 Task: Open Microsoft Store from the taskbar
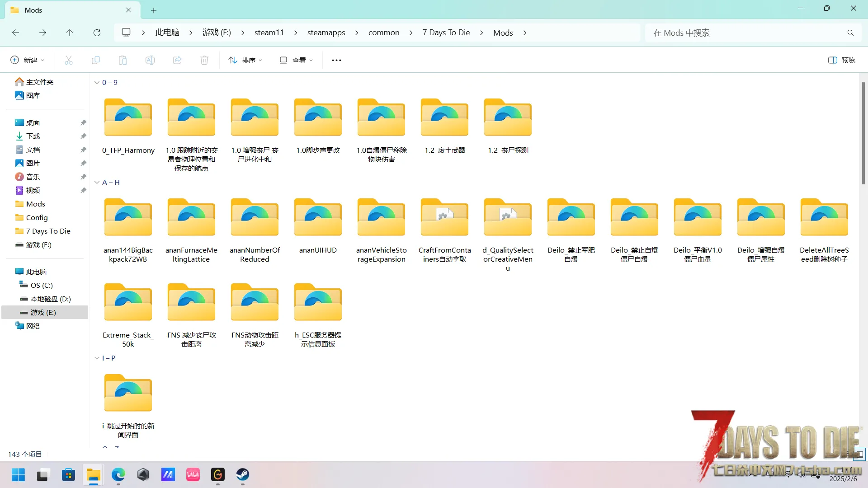pos(68,474)
